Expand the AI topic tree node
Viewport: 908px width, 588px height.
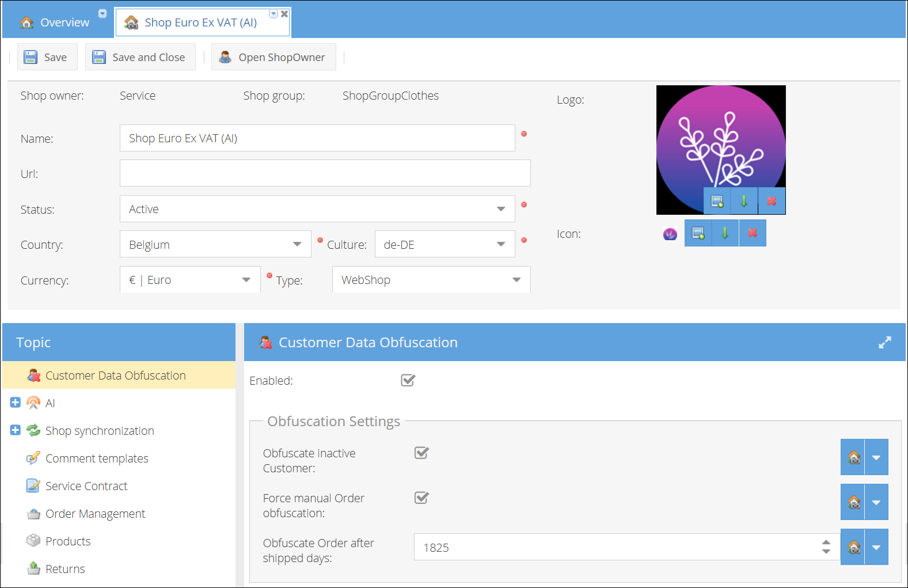click(x=16, y=403)
